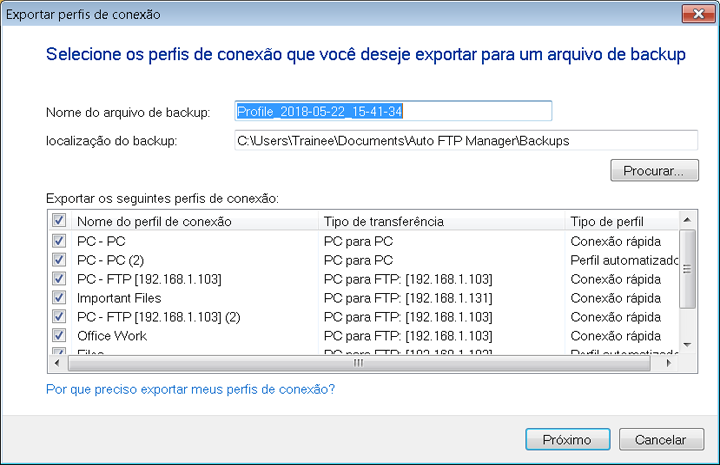This screenshot has height=465, width=720.
Task: Toggle the PC - PC (2) checkbox
Action: click(x=59, y=260)
